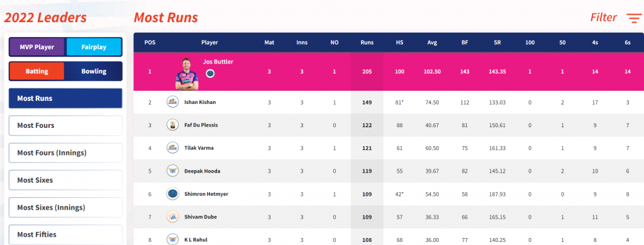Click strike rate 165.15 for Dube
Screen dimensions: 644x245
[497, 217]
